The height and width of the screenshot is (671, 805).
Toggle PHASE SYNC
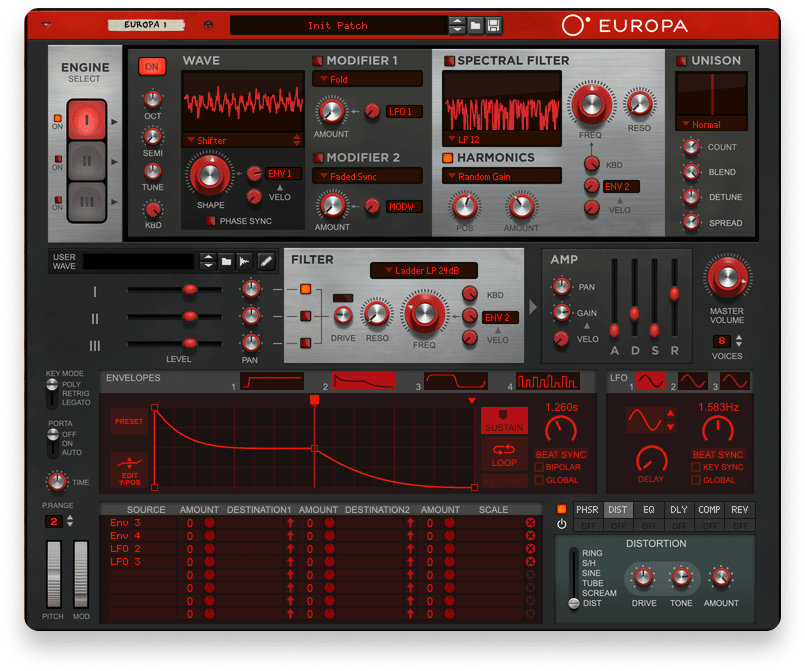click(210, 221)
